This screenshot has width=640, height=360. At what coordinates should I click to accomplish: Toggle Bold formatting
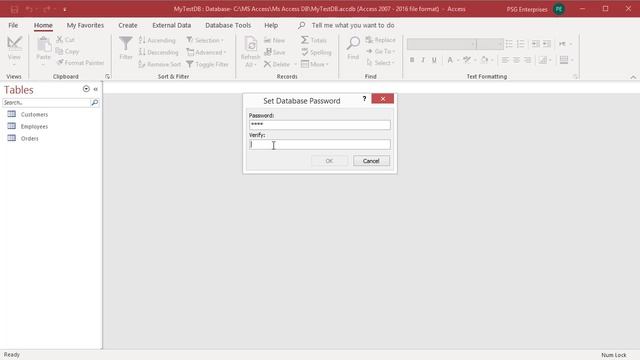[412, 60]
